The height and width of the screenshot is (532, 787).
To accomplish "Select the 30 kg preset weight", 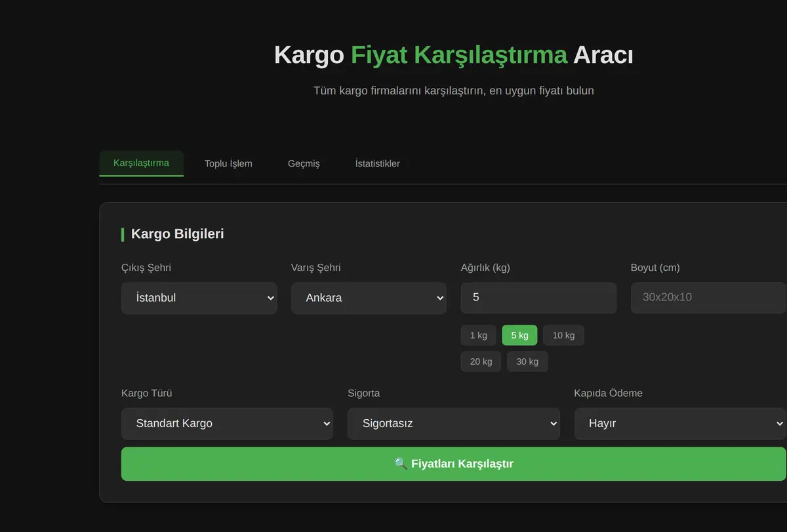I will coord(527,361).
